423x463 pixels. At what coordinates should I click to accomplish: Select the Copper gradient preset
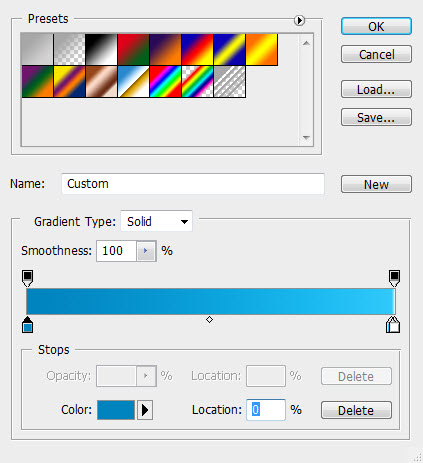point(101,82)
